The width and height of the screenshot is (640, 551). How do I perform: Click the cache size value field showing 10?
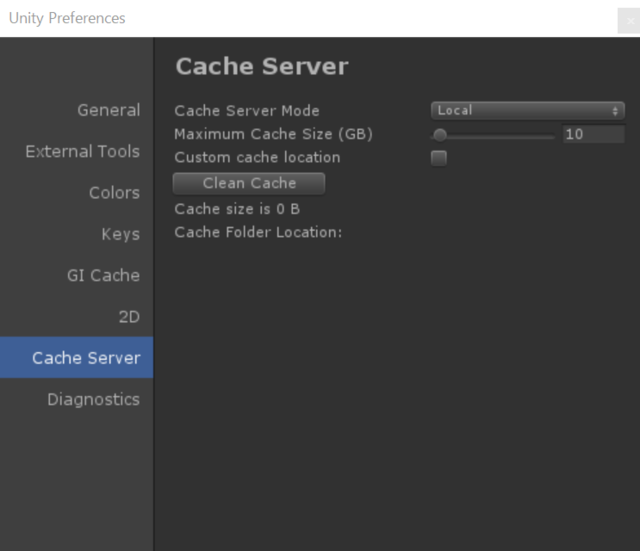click(593, 134)
